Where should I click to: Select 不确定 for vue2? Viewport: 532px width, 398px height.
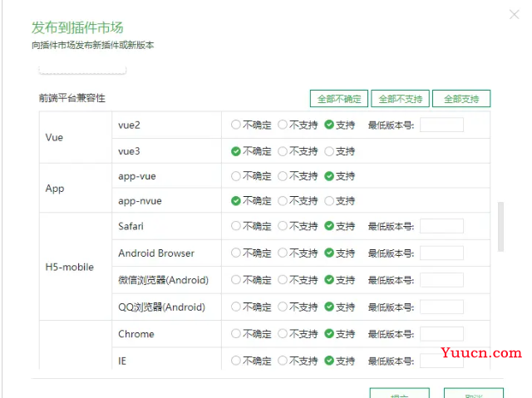click(236, 125)
